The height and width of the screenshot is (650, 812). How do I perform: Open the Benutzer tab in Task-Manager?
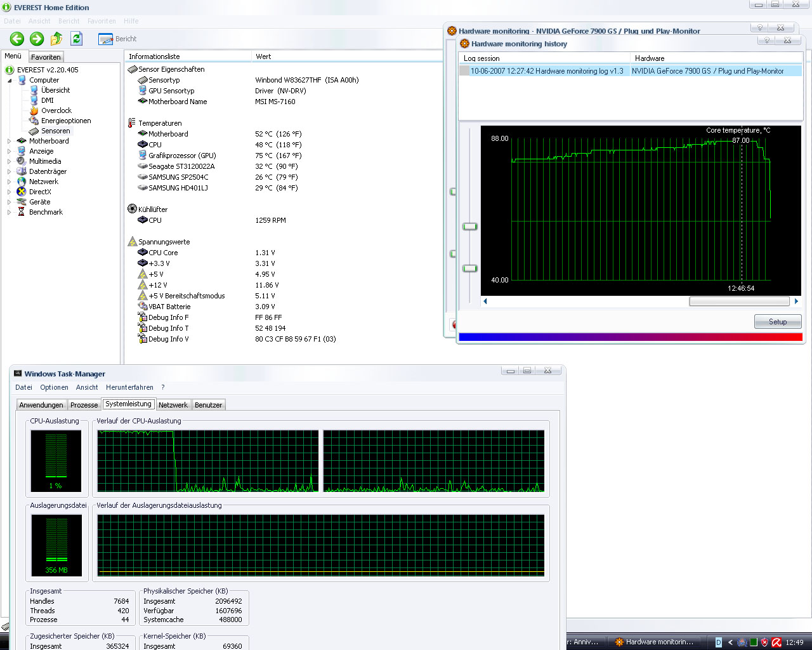[x=208, y=405]
